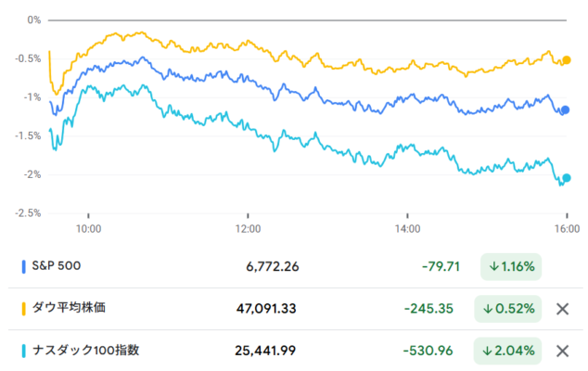Click the -530.96 point change value
Viewport: 588px width, 371px height.
pos(427,351)
